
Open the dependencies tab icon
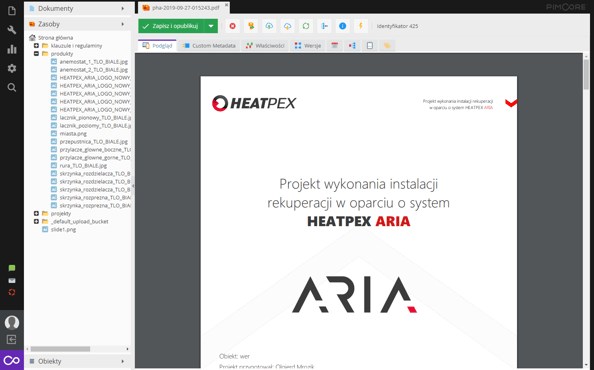(x=352, y=45)
